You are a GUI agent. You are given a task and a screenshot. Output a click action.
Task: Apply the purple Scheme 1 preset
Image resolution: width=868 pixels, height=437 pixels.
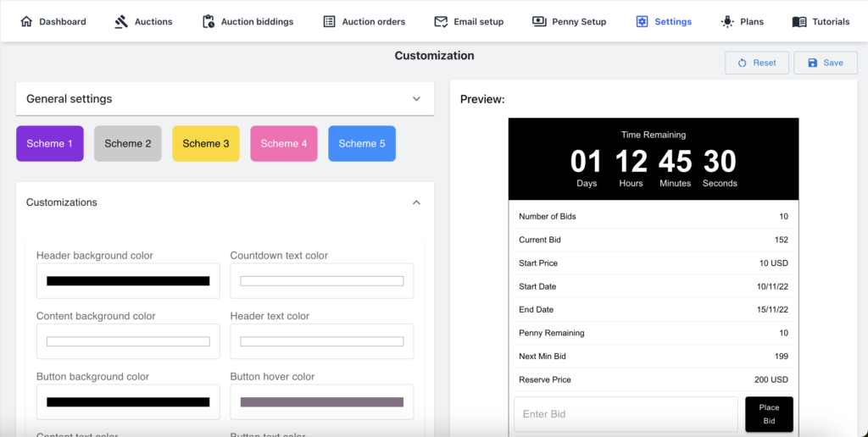point(50,143)
